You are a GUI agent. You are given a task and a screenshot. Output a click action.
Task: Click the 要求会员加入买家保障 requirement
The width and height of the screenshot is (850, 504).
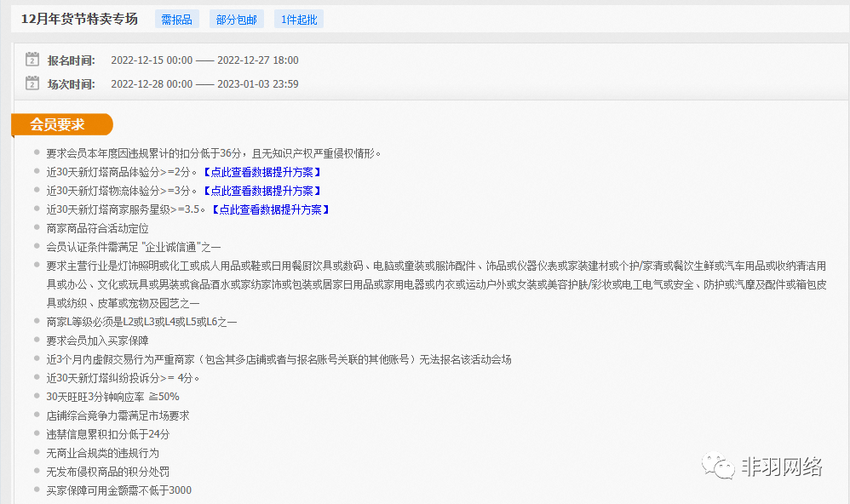click(x=97, y=341)
